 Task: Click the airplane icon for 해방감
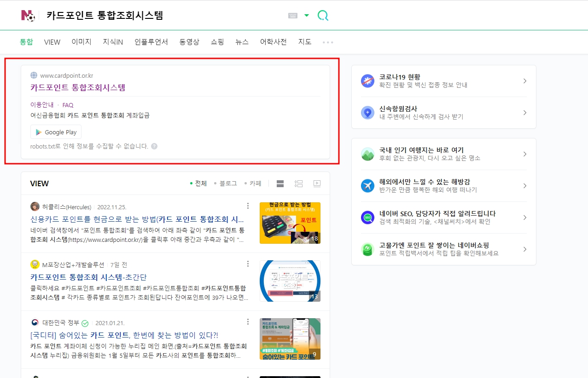click(367, 186)
